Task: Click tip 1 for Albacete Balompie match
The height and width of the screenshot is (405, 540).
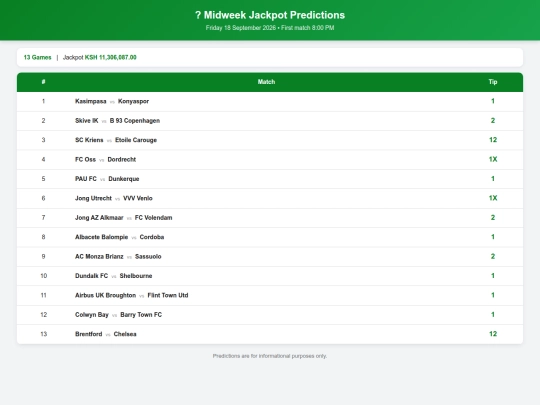Action: tap(493, 237)
